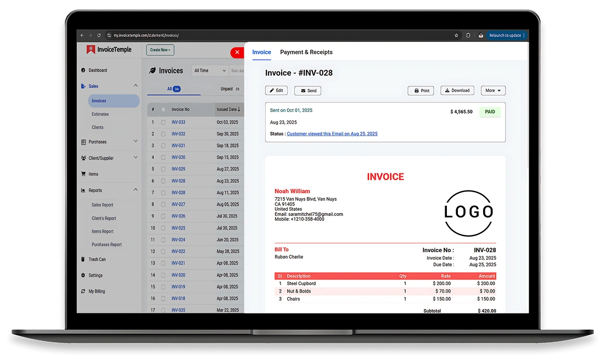
Task: Reload the page using browser refresh icon
Action: [99, 35]
